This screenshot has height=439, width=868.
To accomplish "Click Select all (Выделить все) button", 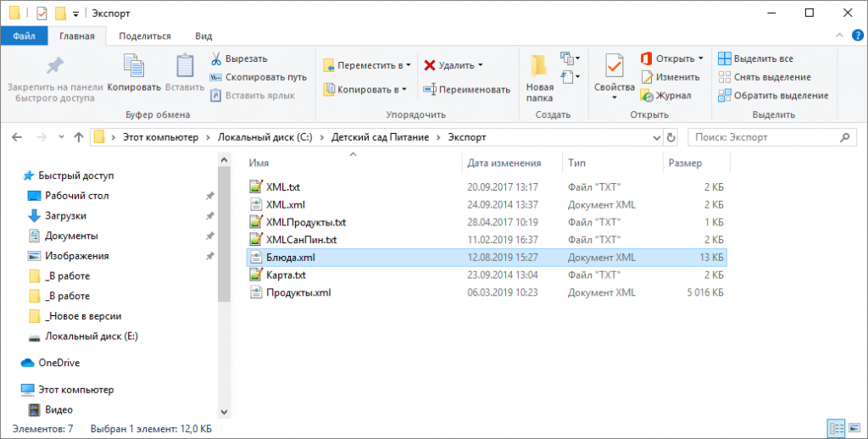I will click(756, 58).
